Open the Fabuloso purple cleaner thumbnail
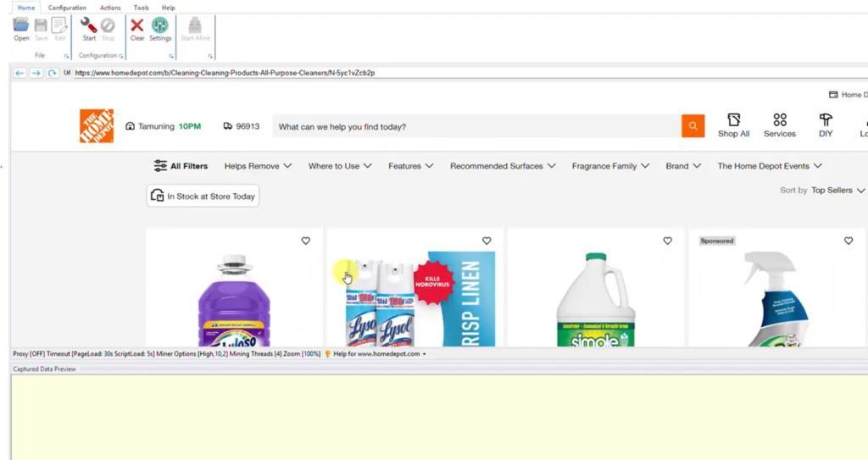Viewport: 868px width, 460px height. (x=234, y=301)
